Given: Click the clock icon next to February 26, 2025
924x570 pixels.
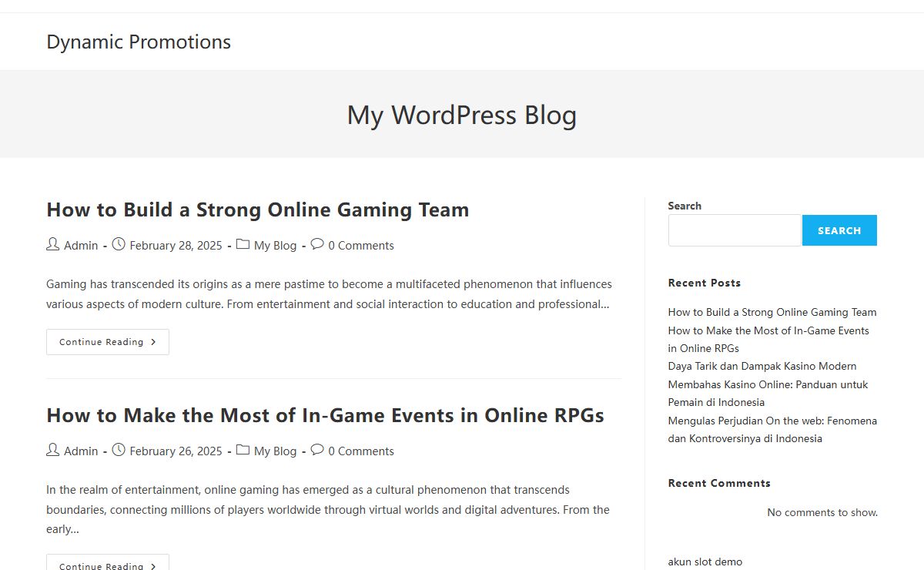Looking at the screenshot, I should point(119,451).
